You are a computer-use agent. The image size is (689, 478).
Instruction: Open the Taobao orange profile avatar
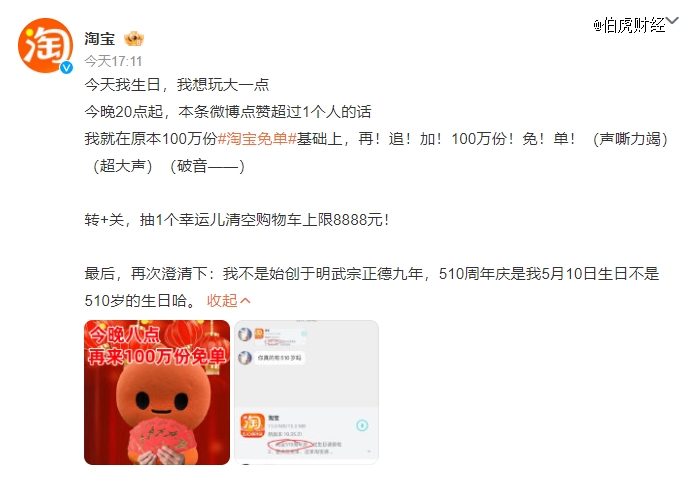click(x=45, y=45)
